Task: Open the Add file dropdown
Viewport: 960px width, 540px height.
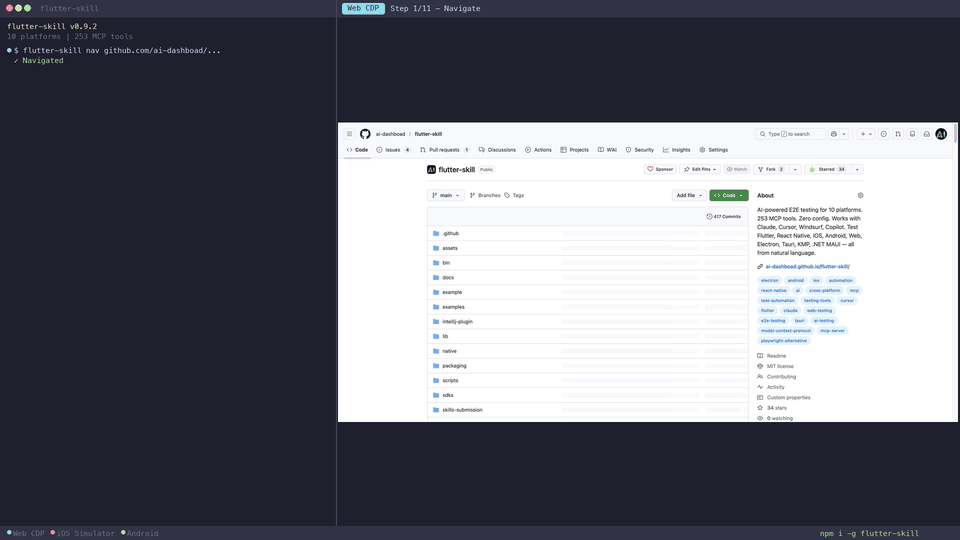Action: (x=689, y=195)
